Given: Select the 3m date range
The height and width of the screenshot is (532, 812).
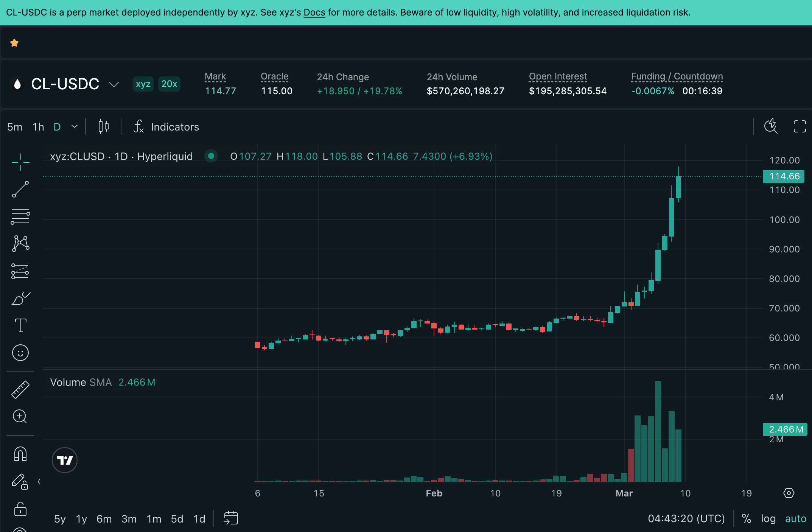Looking at the screenshot, I should point(129,519).
